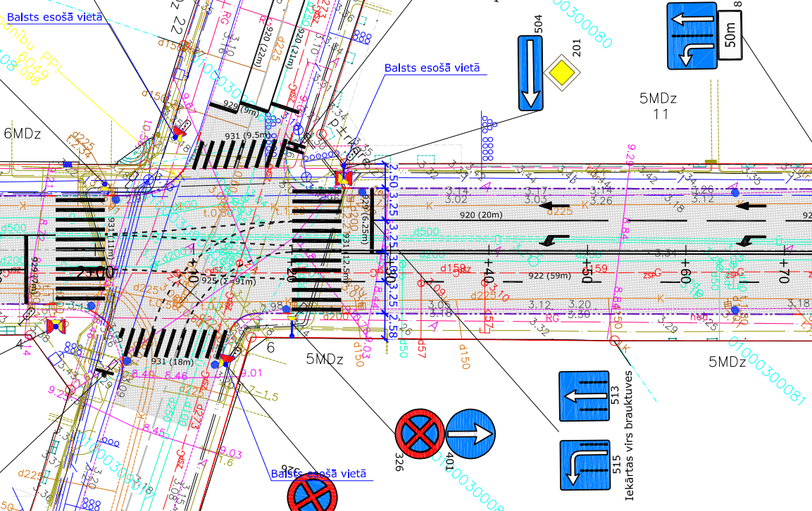
Task: Click "Balsts esošā vietā" label near sign 504
Action: pyautogui.click(x=431, y=68)
